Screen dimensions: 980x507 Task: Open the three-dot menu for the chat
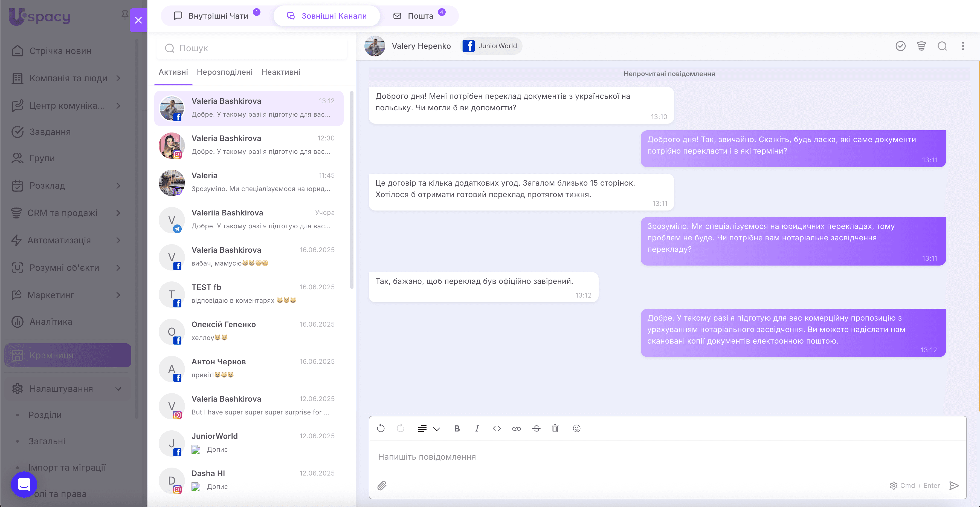point(963,46)
